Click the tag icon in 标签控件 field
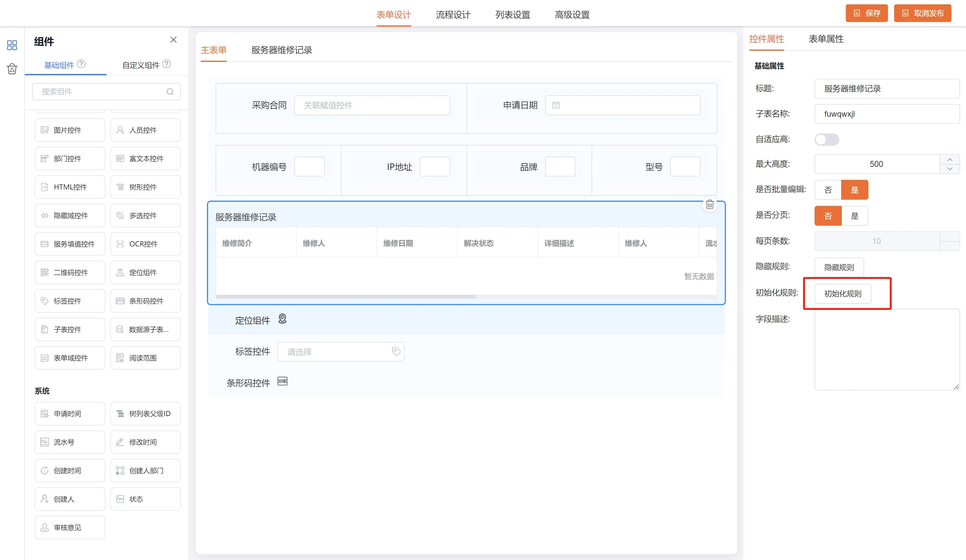Viewport: 966px width, 560px height. click(396, 351)
